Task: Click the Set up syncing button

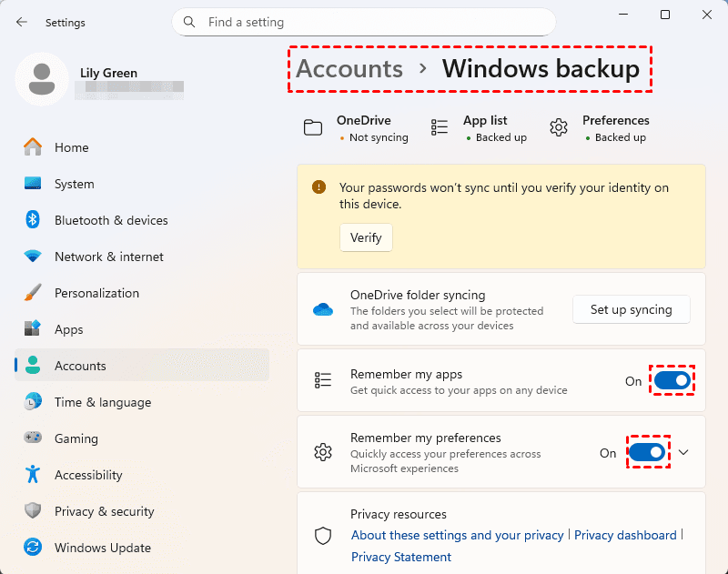Action: tap(631, 309)
